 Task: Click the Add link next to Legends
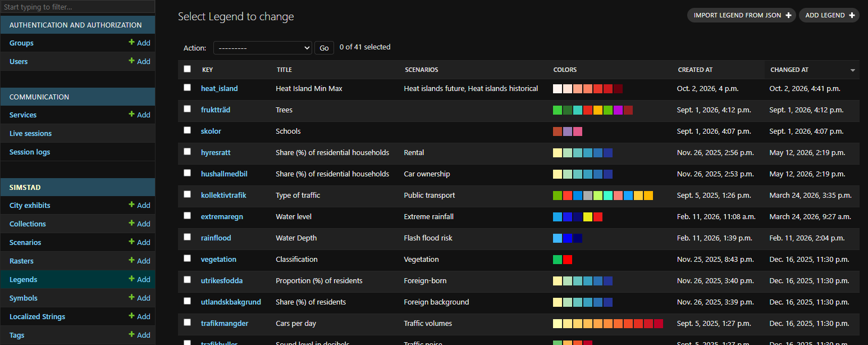tap(139, 279)
